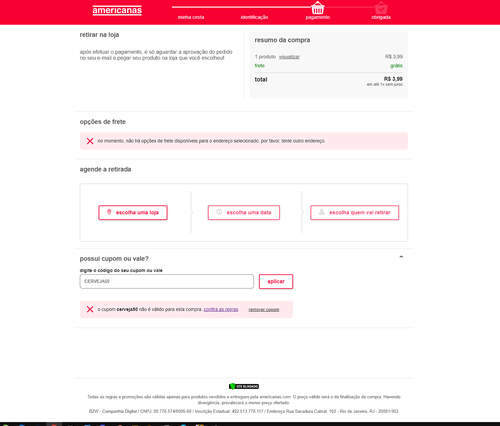
Task: Select the 'em até 1x sem juros' text
Action: [x=385, y=85]
